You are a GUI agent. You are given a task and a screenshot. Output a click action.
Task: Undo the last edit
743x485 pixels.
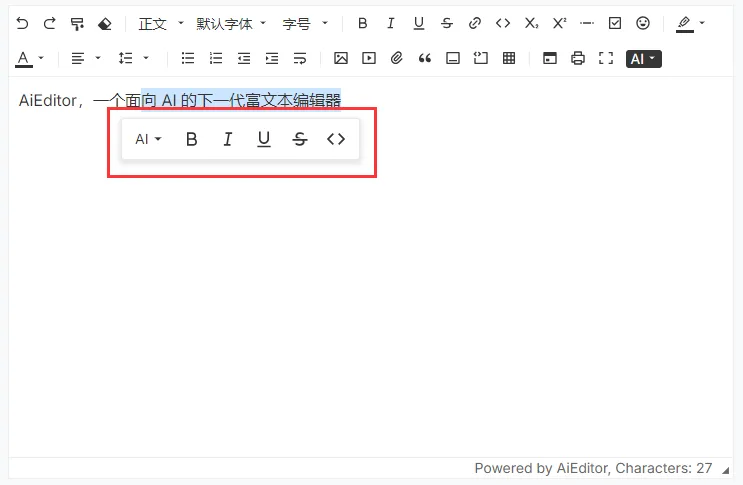pos(22,23)
